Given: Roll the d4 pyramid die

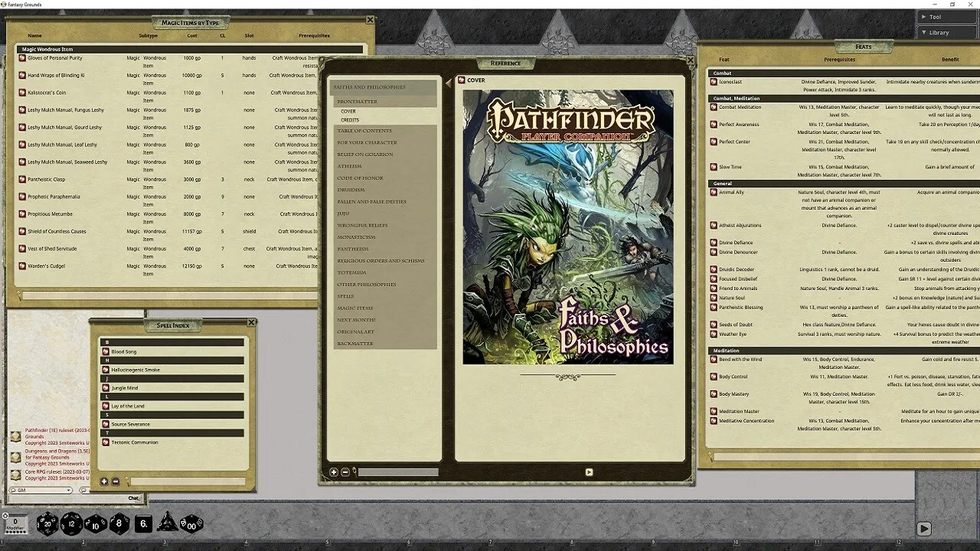Looking at the screenshot, I should [167, 524].
